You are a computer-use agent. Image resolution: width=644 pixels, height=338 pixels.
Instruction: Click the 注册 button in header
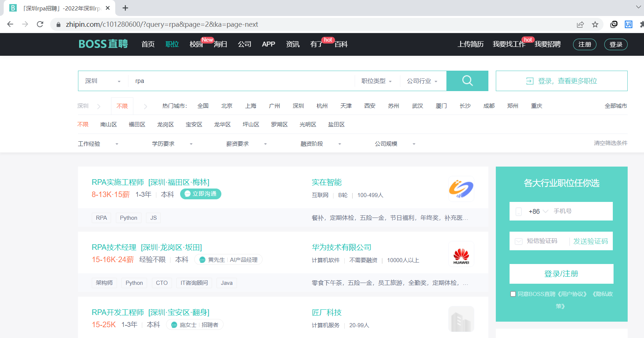point(585,44)
